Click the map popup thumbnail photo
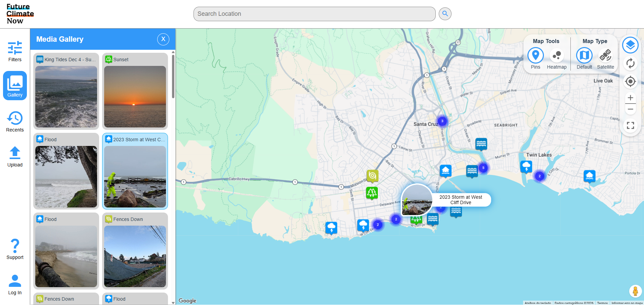The image size is (644, 305). (x=417, y=200)
